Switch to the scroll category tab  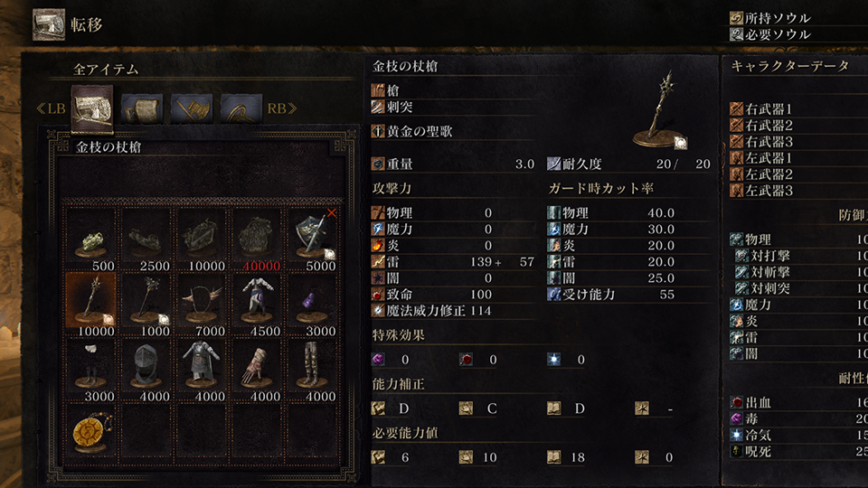point(142,109)
